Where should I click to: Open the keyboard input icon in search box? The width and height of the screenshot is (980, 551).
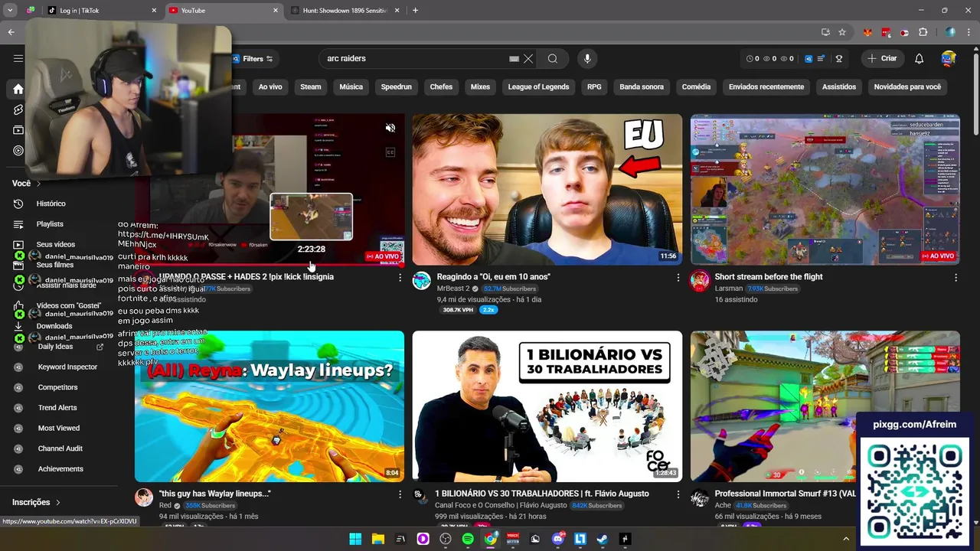click(514, 58)
